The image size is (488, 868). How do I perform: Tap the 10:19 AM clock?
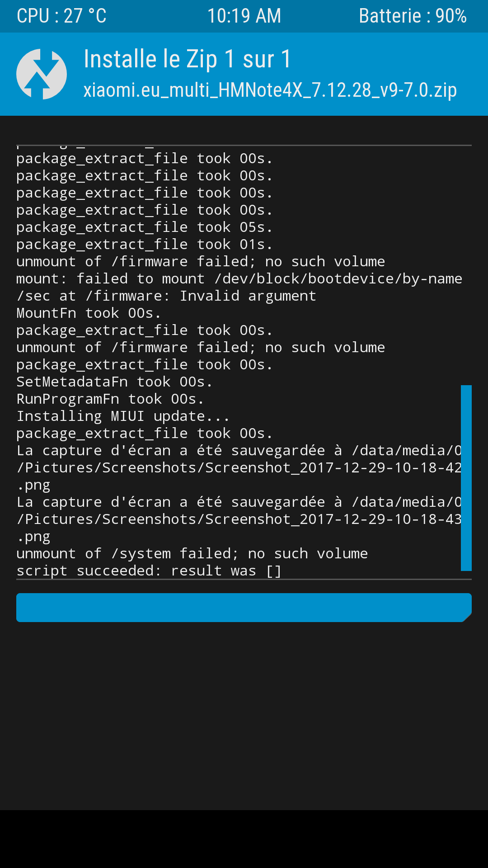point(244,16)
